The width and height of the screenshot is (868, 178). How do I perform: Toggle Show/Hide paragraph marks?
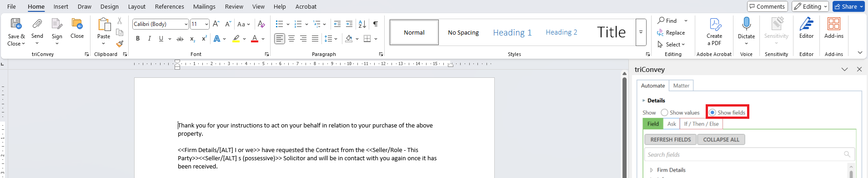(x=375, y=24)
